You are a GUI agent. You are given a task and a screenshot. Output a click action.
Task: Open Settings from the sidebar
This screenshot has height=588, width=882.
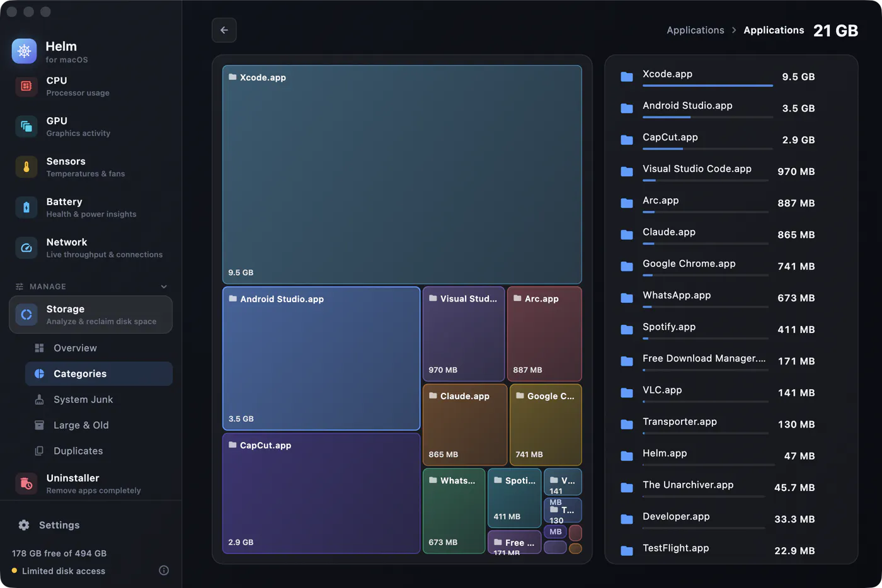[91, 525]
